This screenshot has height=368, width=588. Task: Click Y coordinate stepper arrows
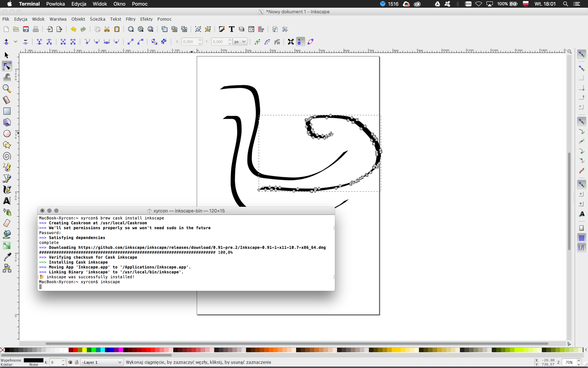tap(230, 42)
